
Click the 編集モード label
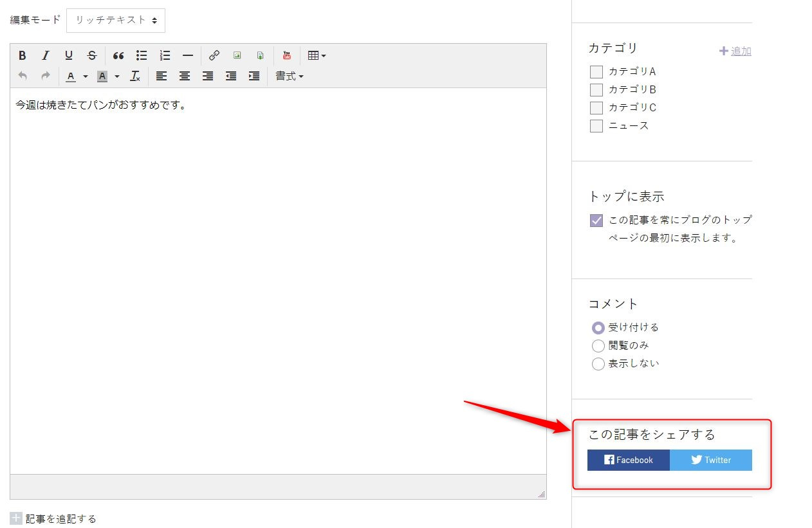point(35,20)
